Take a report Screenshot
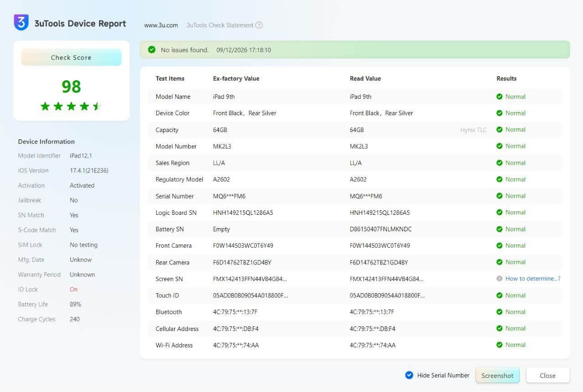Screen dimensions: 583x392 pyautogui.click(x=497, y=376)
